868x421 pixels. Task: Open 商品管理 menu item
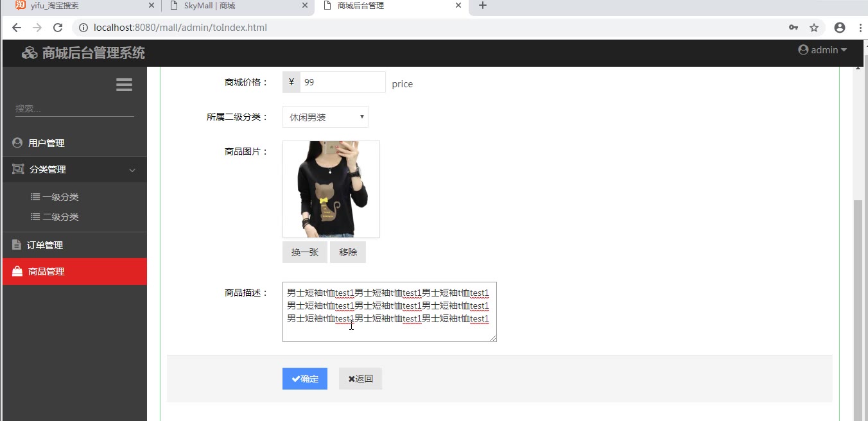point(74,271)
